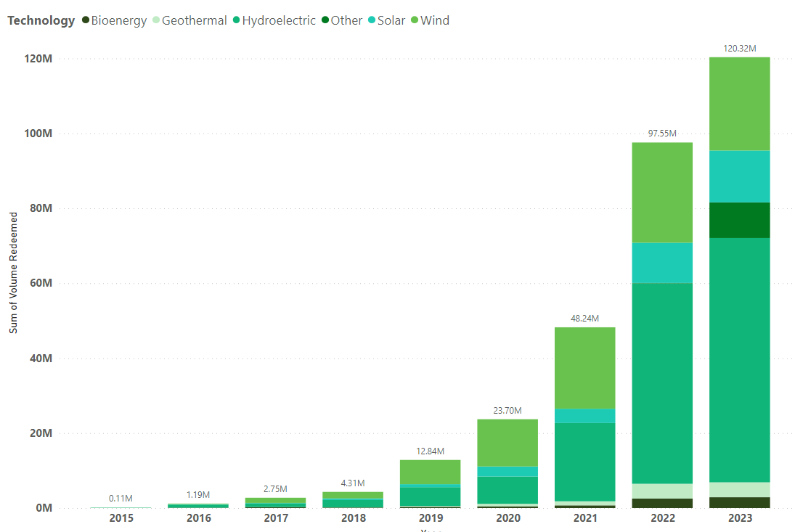Click the 2.75M total label
Screen dimensions: 795x532
275,489
